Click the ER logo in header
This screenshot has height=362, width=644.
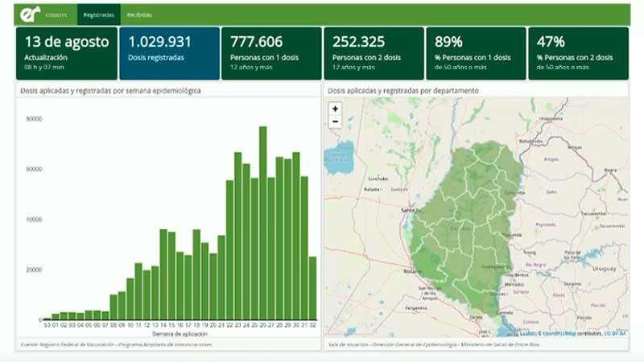[31, 14]
